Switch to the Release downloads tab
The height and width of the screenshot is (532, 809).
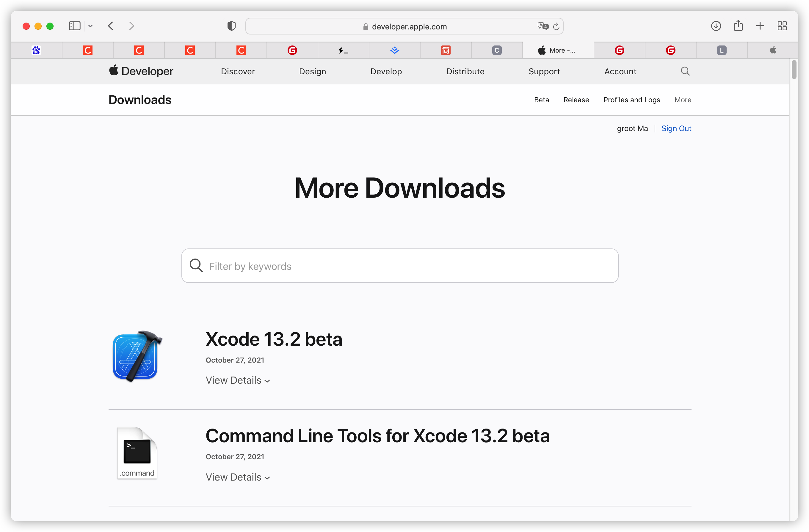point(576,100)
